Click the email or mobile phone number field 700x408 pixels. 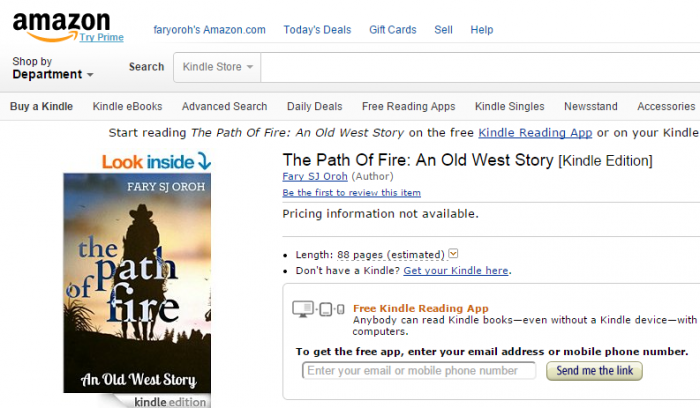419,371
